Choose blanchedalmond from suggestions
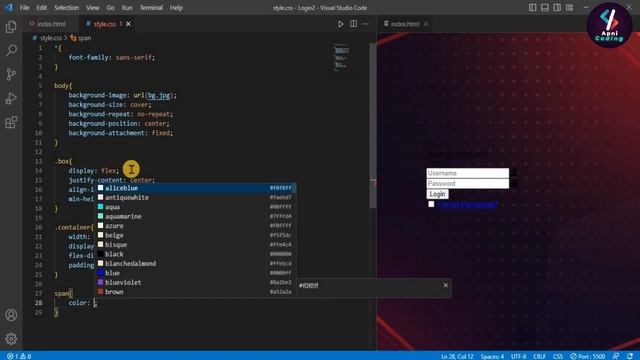Image resolution: width=640 pixels, height=360 pixels. coord(195,263)
